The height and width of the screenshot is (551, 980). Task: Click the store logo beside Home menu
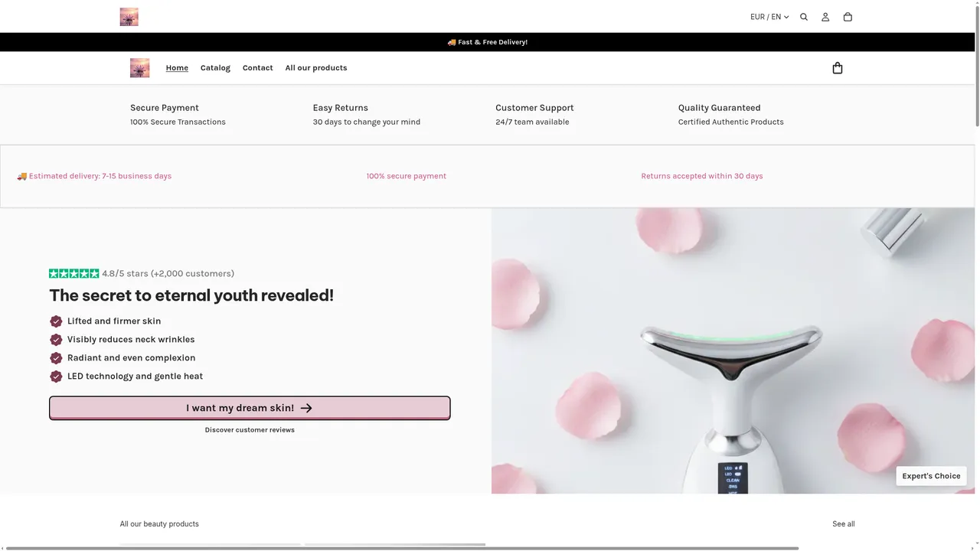(x=140, y=68)
